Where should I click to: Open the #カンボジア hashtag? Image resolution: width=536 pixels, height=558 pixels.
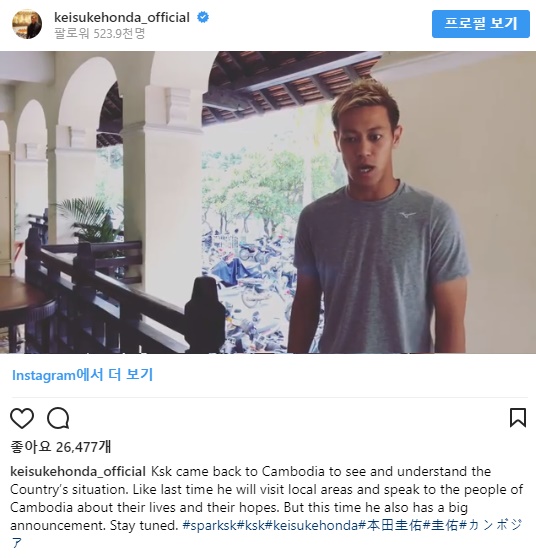(x=491, y=525)
